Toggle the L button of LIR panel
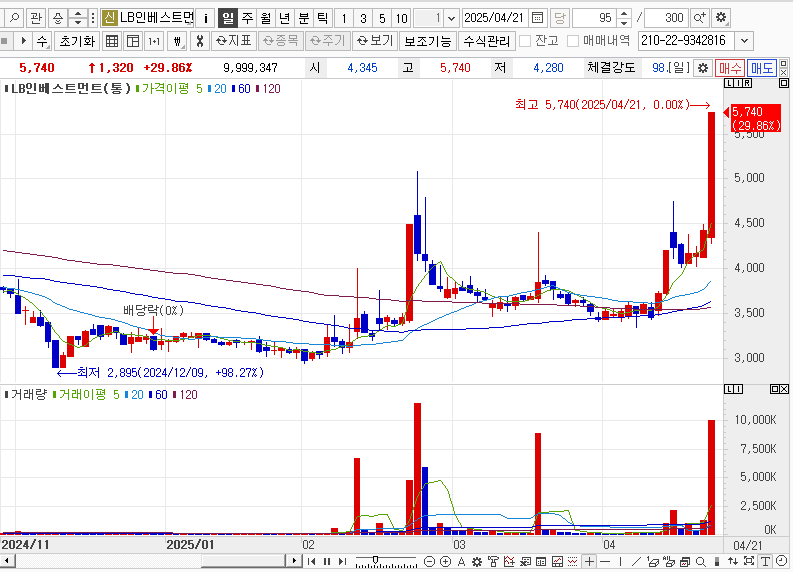 pyautogui.click(x=728, y=83)
